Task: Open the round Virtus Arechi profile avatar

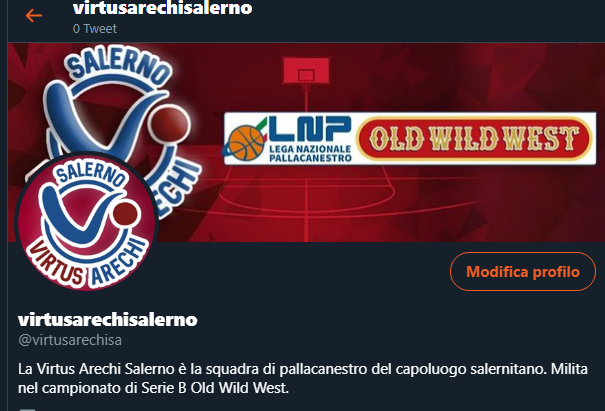Action: point(86,222)
